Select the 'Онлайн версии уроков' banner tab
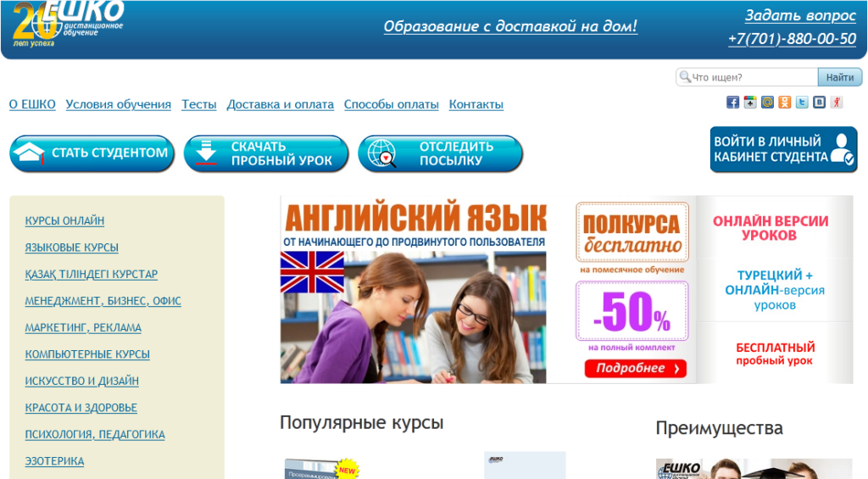868x479 pixels. tap(774, 227)
